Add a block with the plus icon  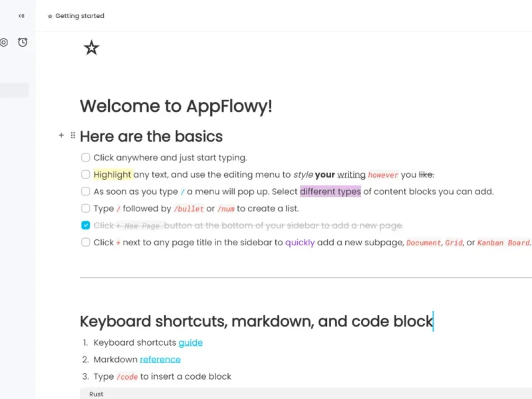[61, 136]
